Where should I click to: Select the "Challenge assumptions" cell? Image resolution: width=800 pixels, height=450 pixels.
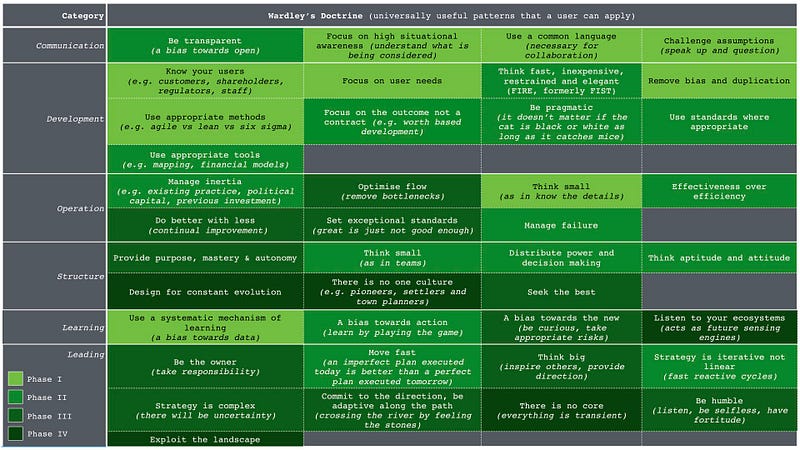coord(718,44)
